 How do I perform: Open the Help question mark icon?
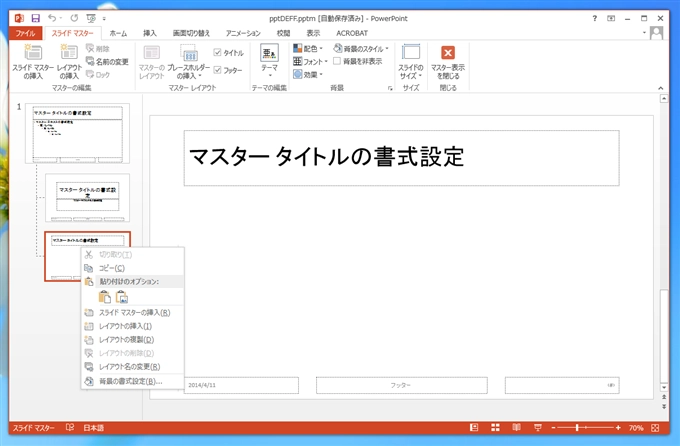[x=595, y=18]
